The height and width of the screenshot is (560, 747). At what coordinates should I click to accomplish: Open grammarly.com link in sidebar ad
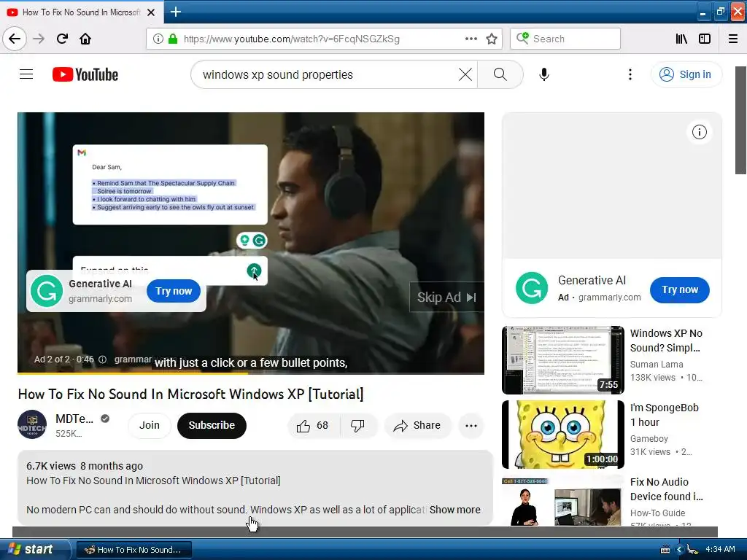tap(609, 297)
